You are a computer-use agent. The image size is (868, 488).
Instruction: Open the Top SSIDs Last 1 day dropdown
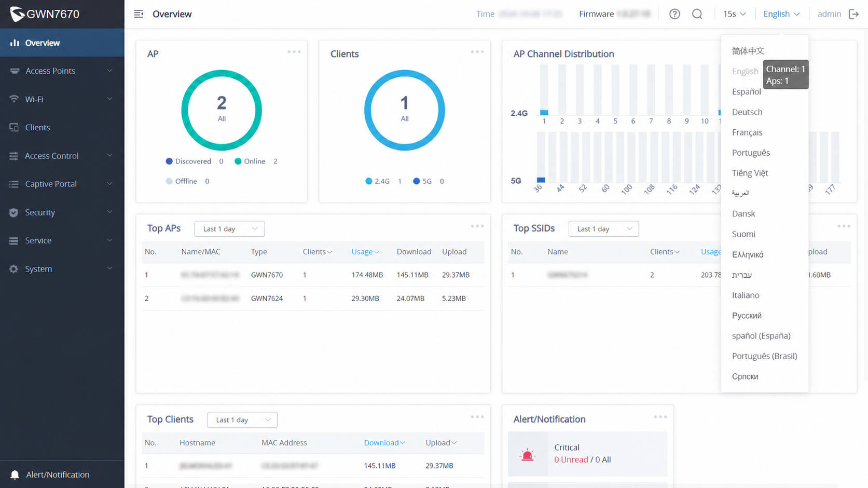coord(603,229)
